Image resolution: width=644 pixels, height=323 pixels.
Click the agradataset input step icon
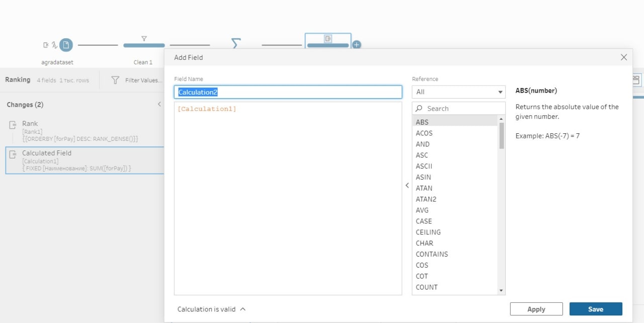point(65,45)
